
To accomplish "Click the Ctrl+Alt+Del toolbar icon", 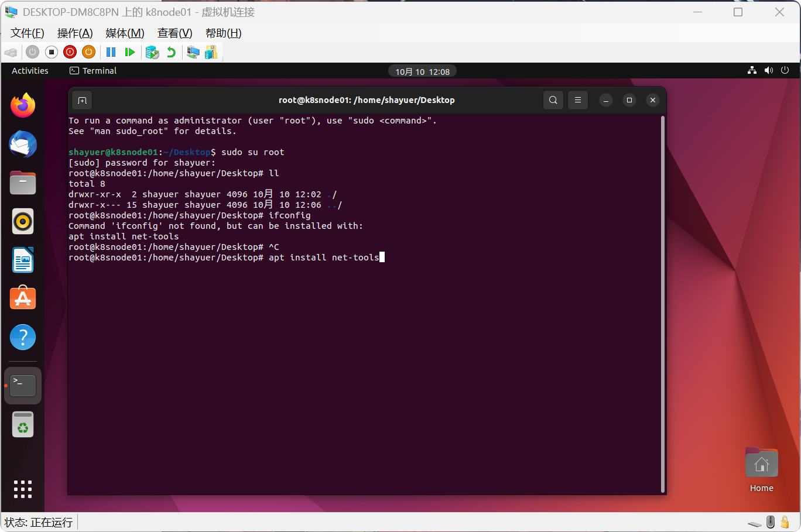I will coord(11,52).
